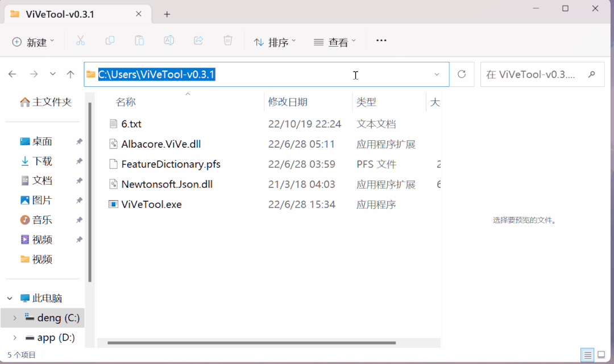Switch to details view icon in status bar
Screen dimensions: 614x364
click(587, 355)
